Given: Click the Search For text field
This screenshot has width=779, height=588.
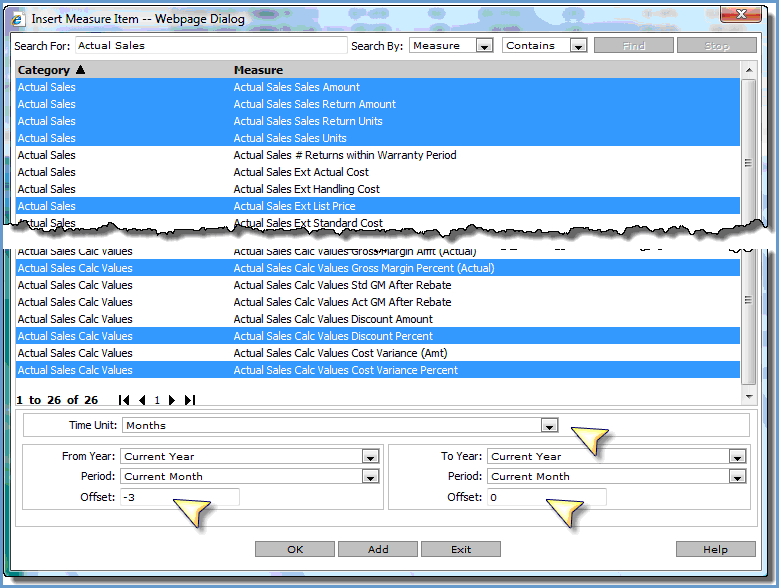Looking at the screenshot, I should (x=210, y=46).
